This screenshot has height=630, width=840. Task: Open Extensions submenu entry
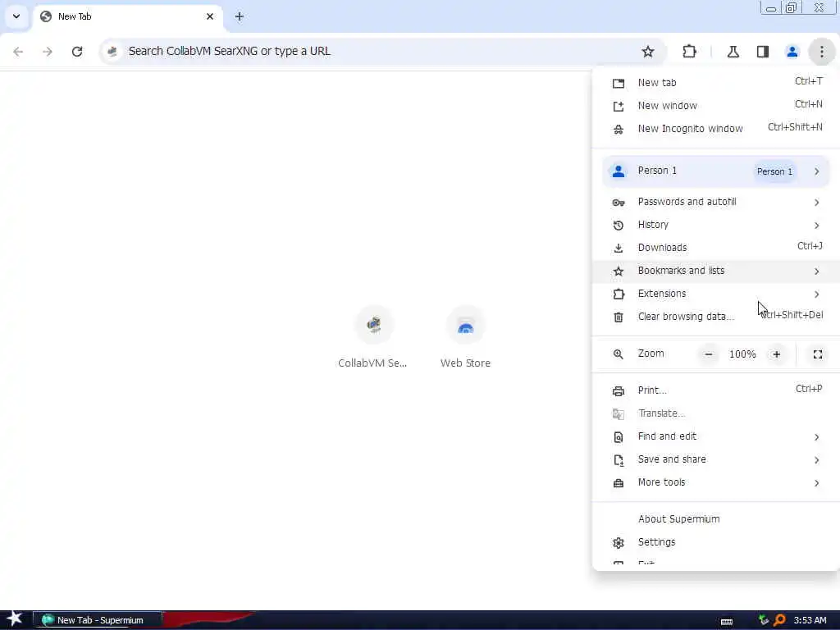click(x=715, y=294)
